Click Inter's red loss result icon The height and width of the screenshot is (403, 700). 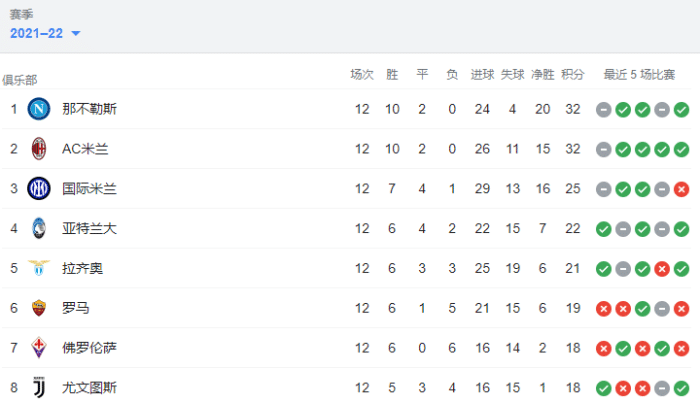(681, 188)
